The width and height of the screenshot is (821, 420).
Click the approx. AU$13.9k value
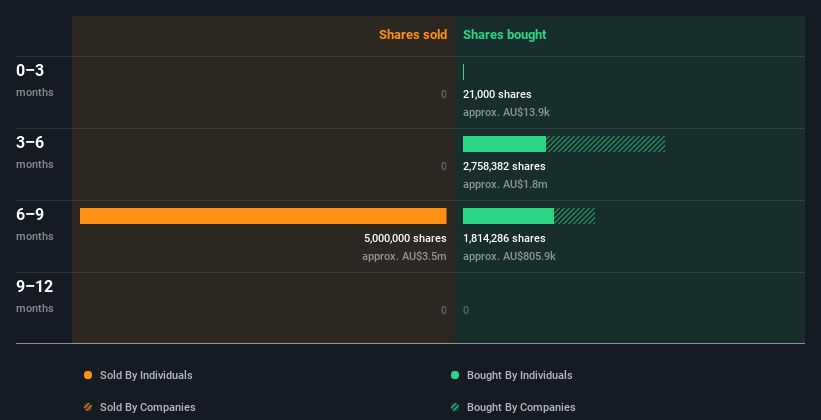[506, 112]
